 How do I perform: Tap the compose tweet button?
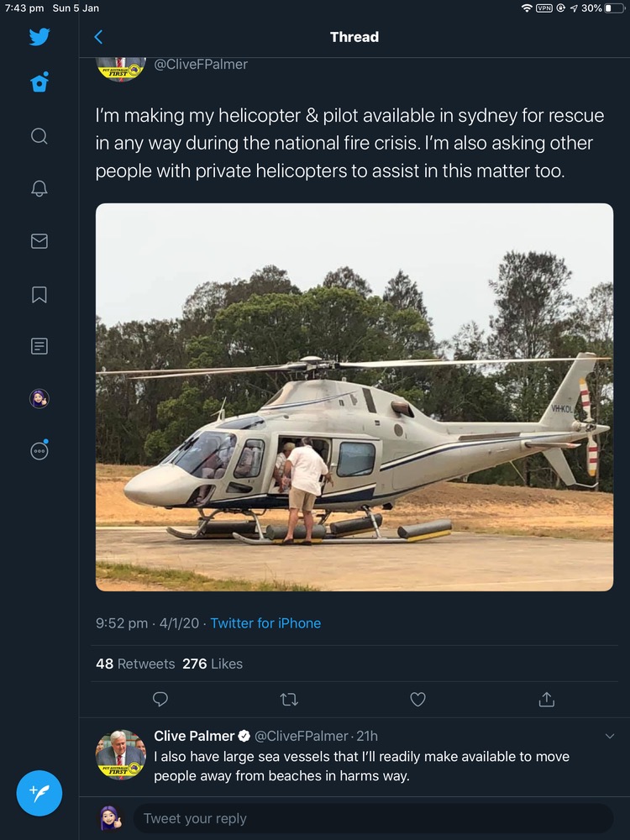[x=39, y=793]
